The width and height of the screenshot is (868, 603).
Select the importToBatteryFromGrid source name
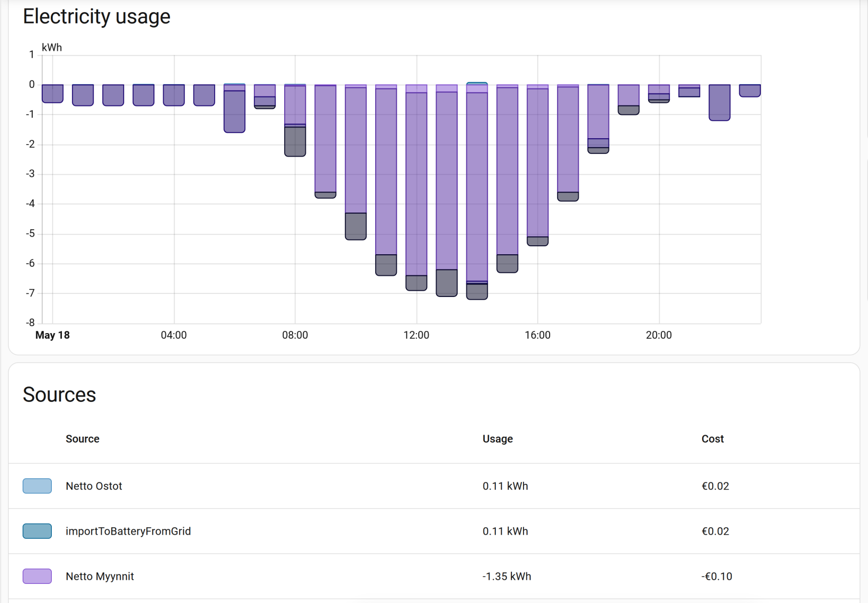tap(128, 531)
